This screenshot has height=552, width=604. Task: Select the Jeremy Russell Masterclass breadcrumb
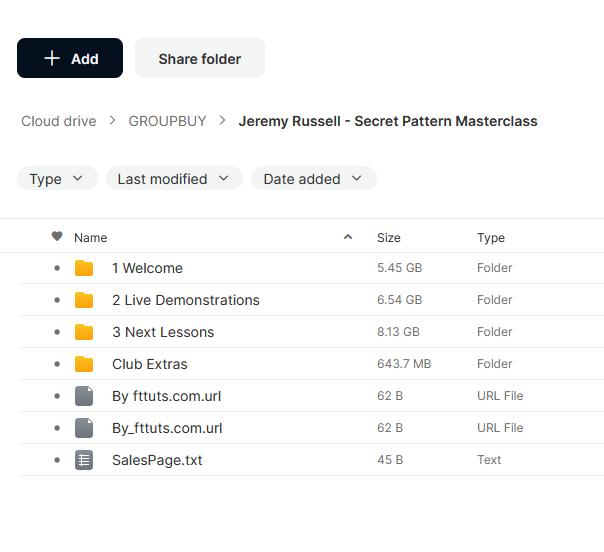pos(388,121)
